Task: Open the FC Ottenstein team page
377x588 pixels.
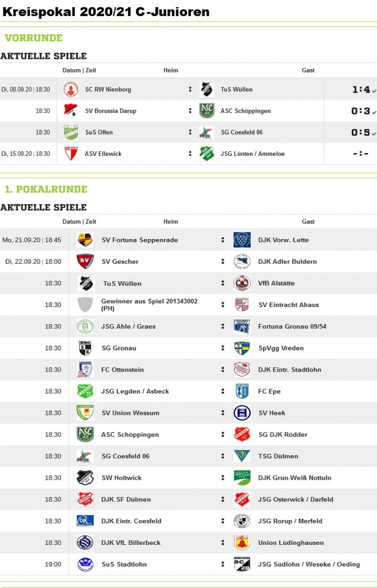Action: [123, 370]
